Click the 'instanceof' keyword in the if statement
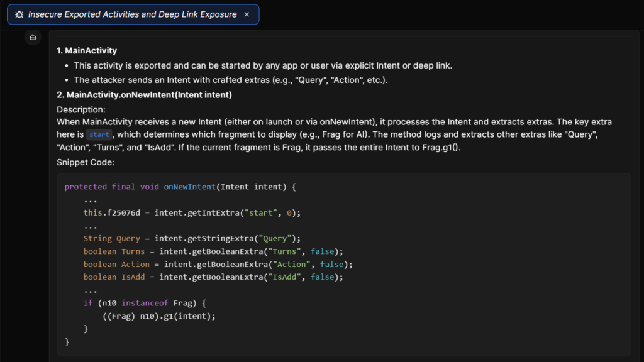The height and width of the screenshot is (362, 644). coord(145,303)
